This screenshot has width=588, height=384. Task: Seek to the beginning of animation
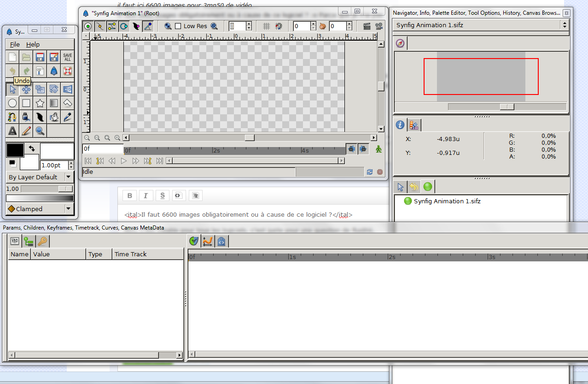[x=88, y=161]
